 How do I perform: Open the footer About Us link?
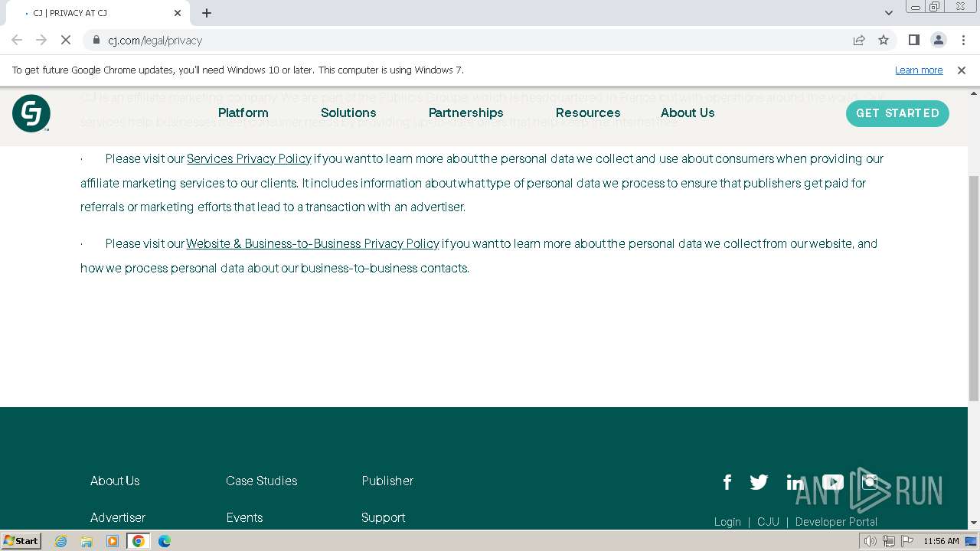coord(115,481)
